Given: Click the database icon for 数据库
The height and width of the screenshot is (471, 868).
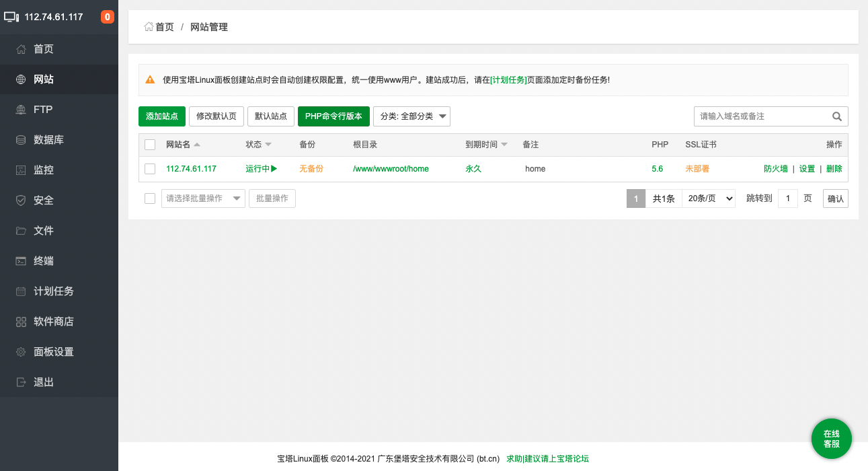Looking at the screenshot, I should pyautogui.click(x=21, y=140).
